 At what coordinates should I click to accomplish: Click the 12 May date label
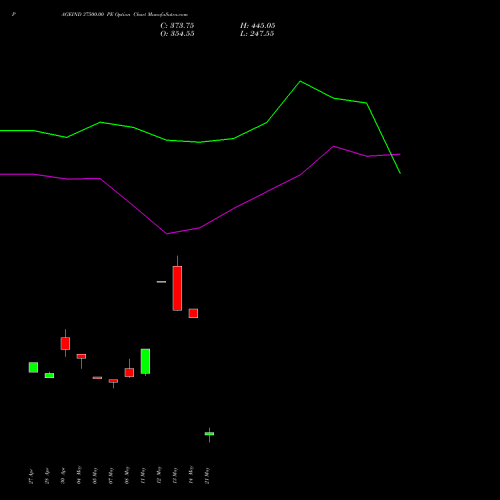(159, 475)
